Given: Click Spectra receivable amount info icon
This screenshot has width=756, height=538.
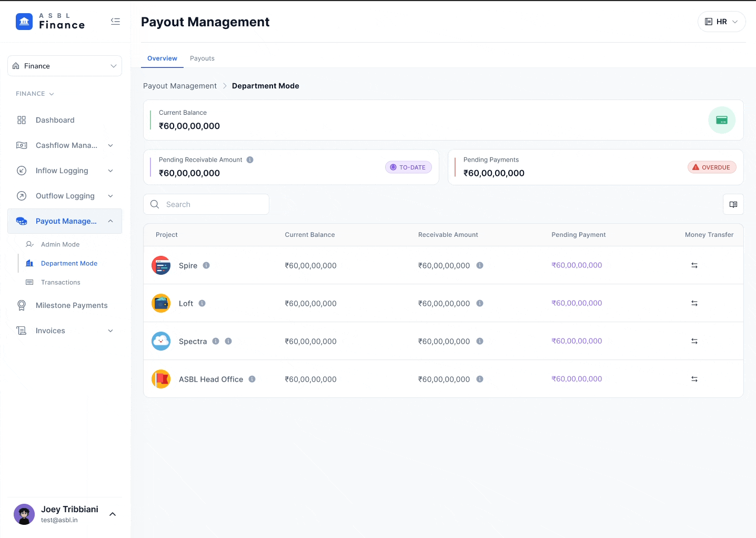Looking at the screenshot, I should (480, 341).
